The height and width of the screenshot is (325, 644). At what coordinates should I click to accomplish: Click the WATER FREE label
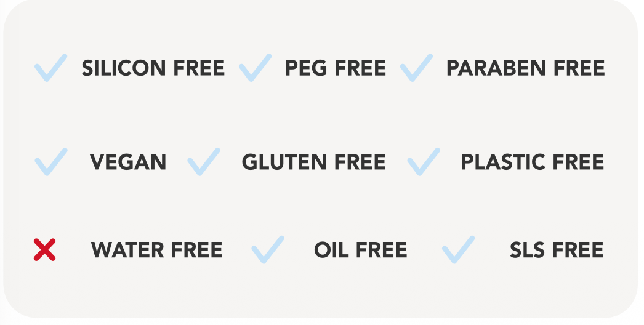click(x=157, y=250)
